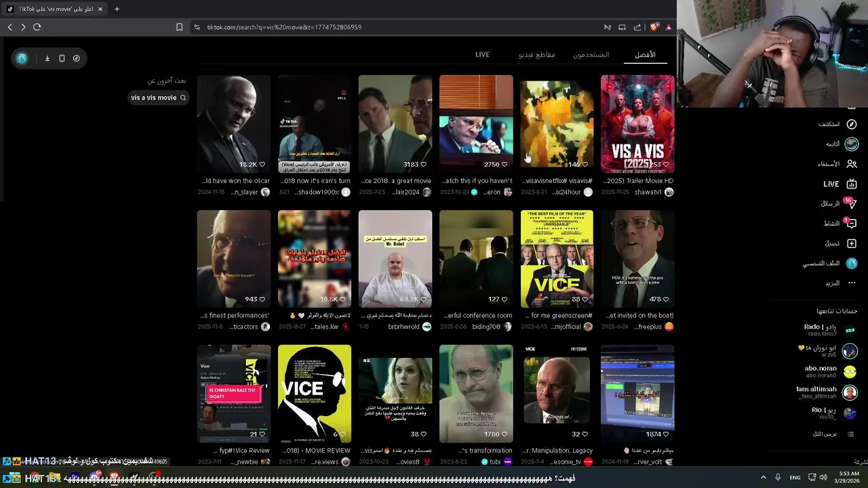Click the 'ld have won the oscar' caption
868x488 pixels.
(235, 181)
